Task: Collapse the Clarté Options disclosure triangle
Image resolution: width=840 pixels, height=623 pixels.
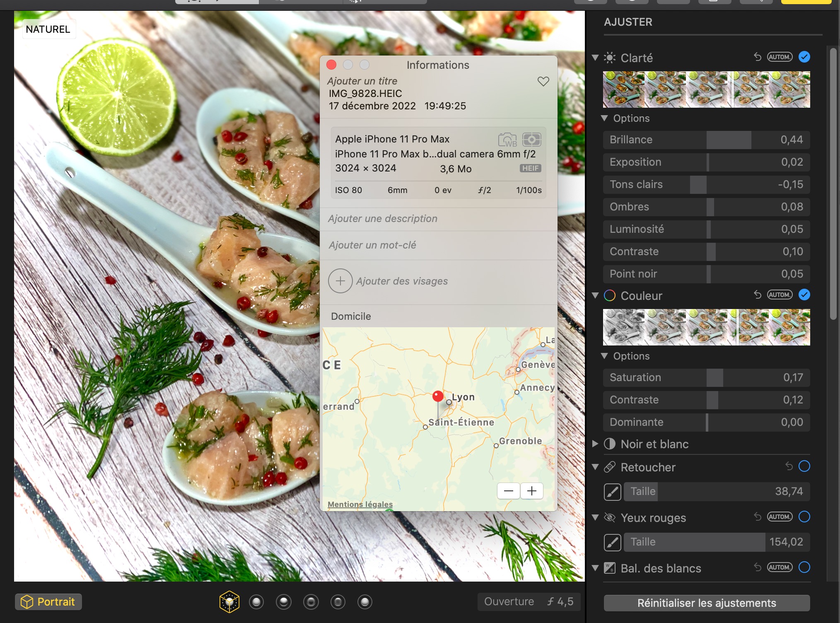Action: pyautogui.click(x=604, y=118)
